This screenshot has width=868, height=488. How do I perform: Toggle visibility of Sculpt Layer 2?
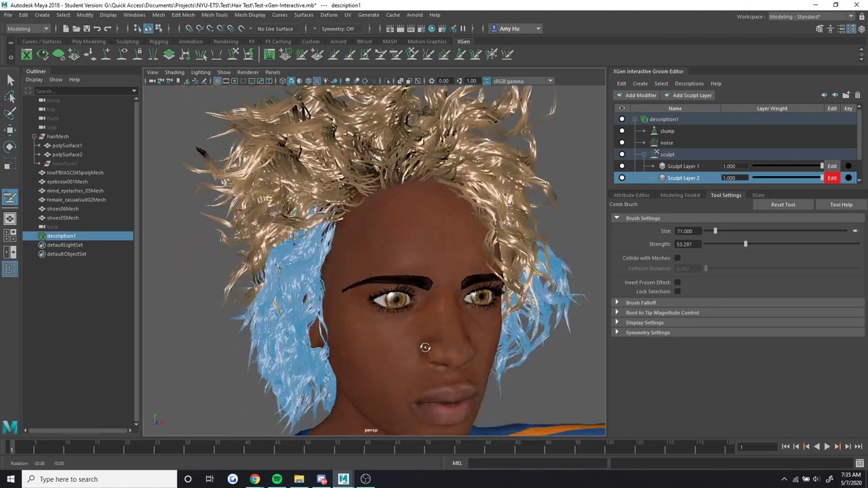point(622,178)
